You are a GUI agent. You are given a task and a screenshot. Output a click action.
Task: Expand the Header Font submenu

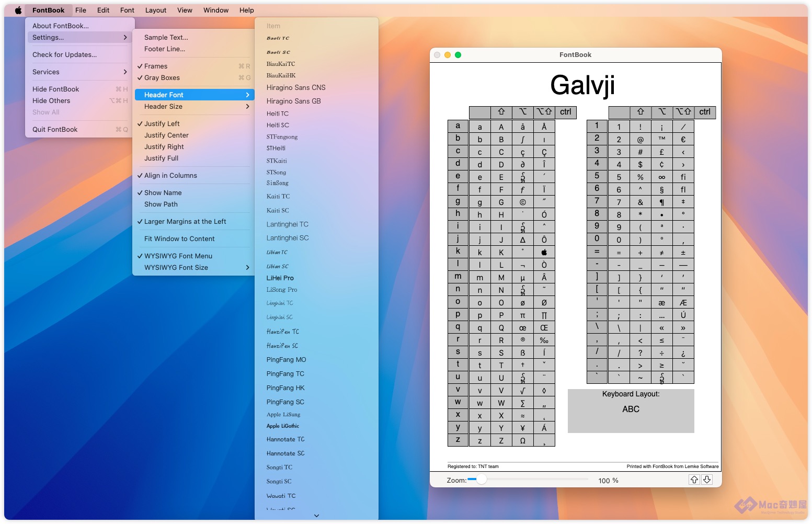(x=193, y=95)
